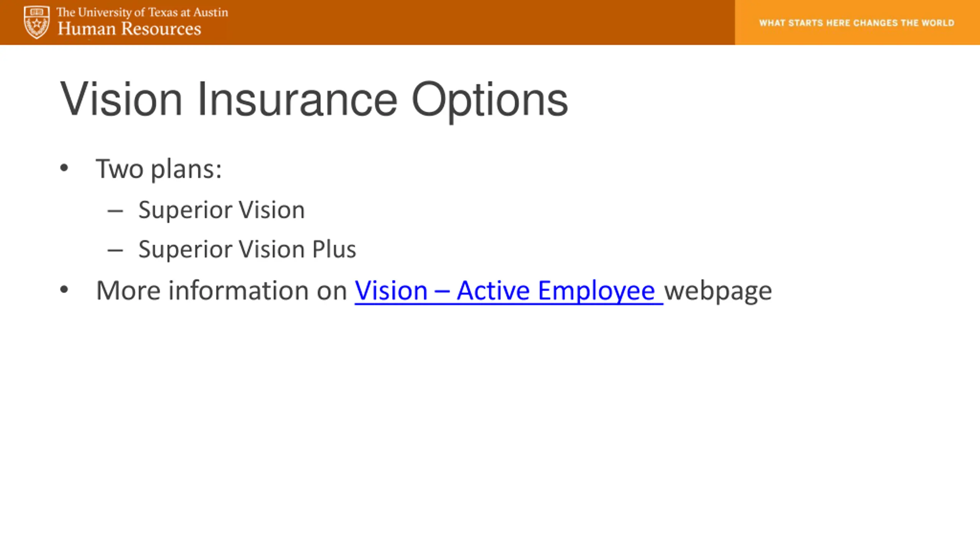Click the bullet point before Two plans

pyautogui.click(x=64, y=168)
